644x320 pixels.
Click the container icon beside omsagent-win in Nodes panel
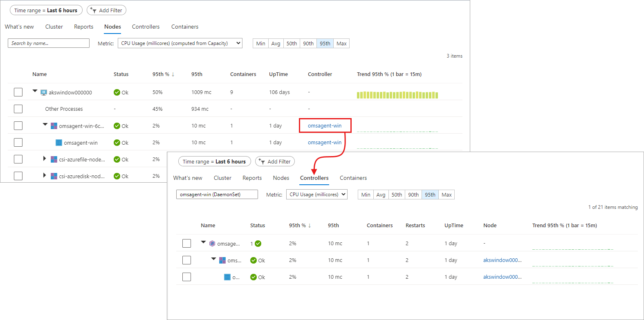[x=59, y=143]
